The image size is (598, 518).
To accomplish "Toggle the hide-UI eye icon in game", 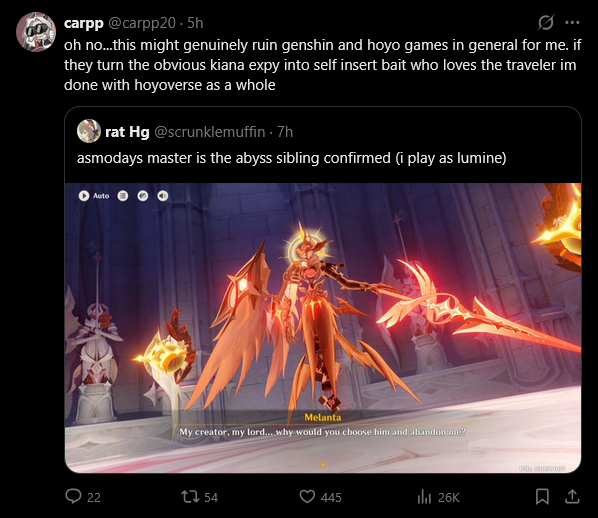I will pyautogui.click(x=143, y=196).
